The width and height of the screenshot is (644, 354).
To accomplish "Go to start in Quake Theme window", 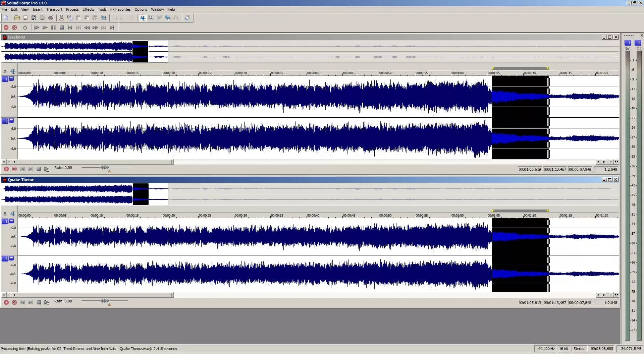I will tap(22, 302).
